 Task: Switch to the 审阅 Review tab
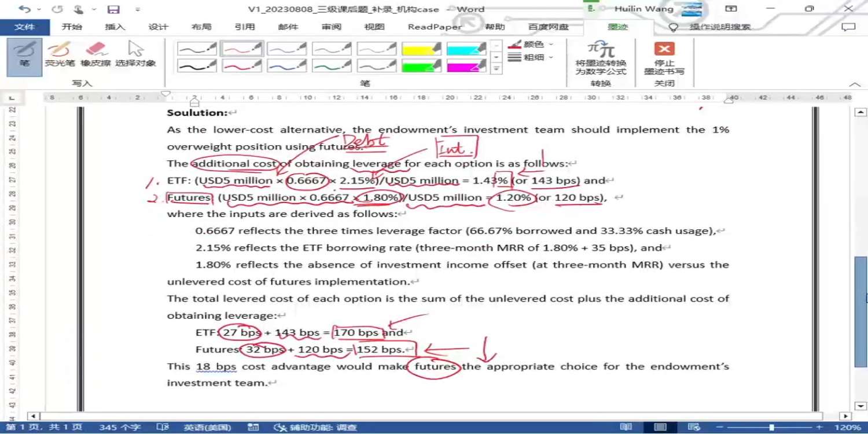click(332, 27)
